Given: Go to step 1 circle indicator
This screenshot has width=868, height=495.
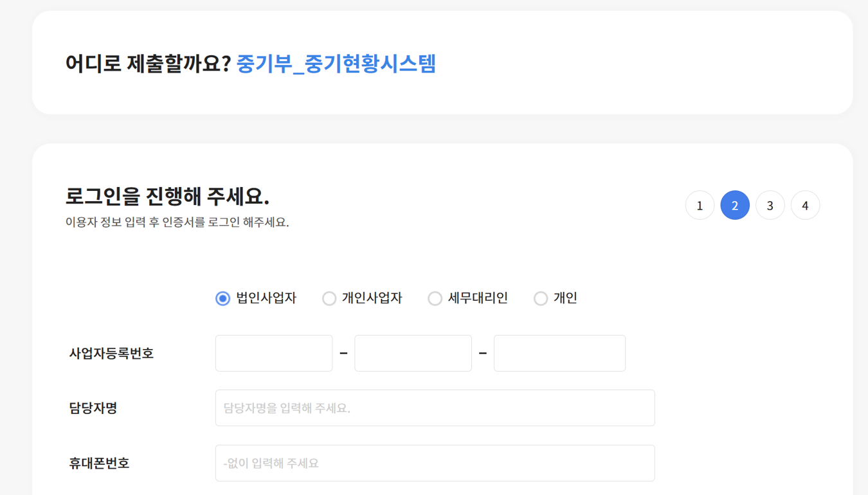Looking at the screenshot, I should pos(700,206).
